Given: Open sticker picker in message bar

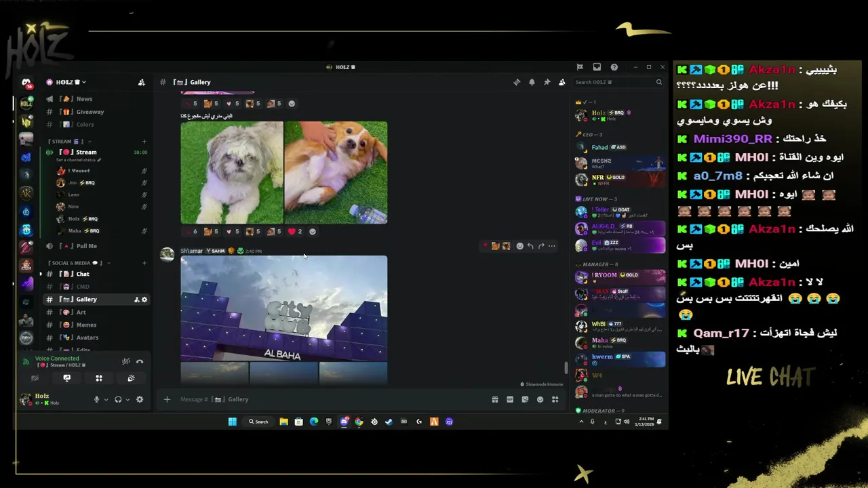Looking at the screenshot, I should click(525, 399).
